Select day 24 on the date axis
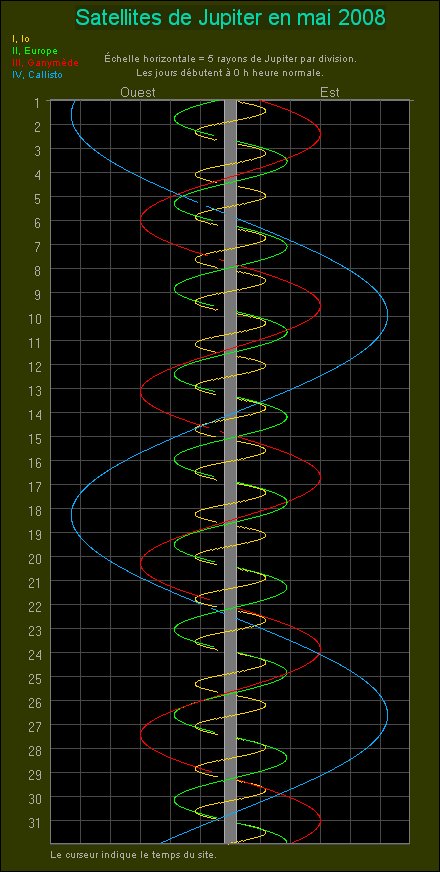Viewport: 440px width, 872px height. pyautogui.click(x=34, y=653)
